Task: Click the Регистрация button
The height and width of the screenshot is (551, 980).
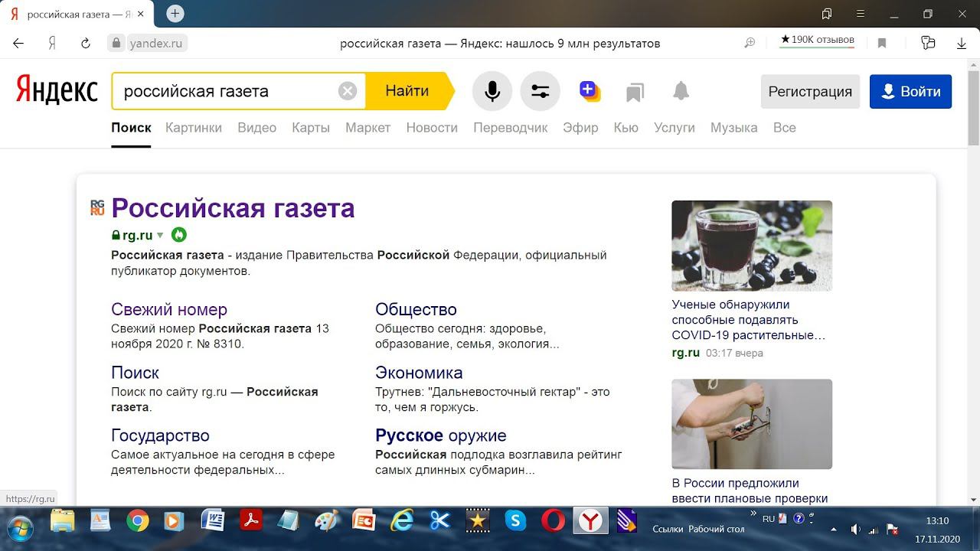Action: (x=810, y=92)
